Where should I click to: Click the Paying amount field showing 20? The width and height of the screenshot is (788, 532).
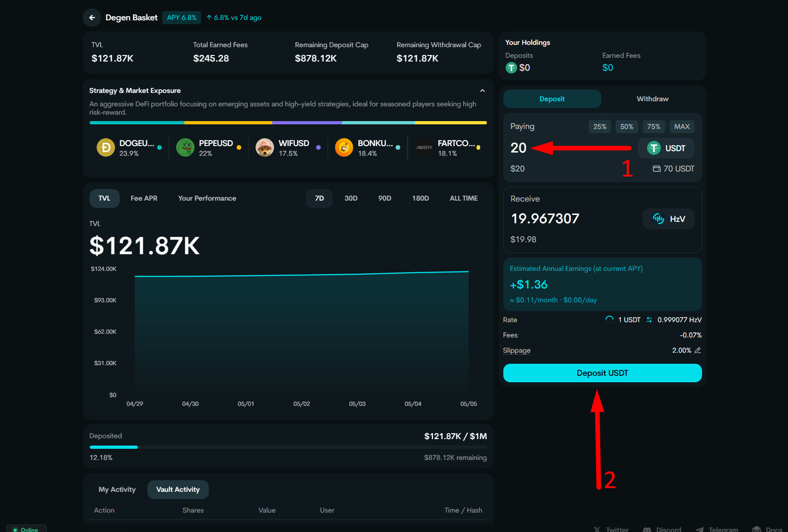[519, 148]
